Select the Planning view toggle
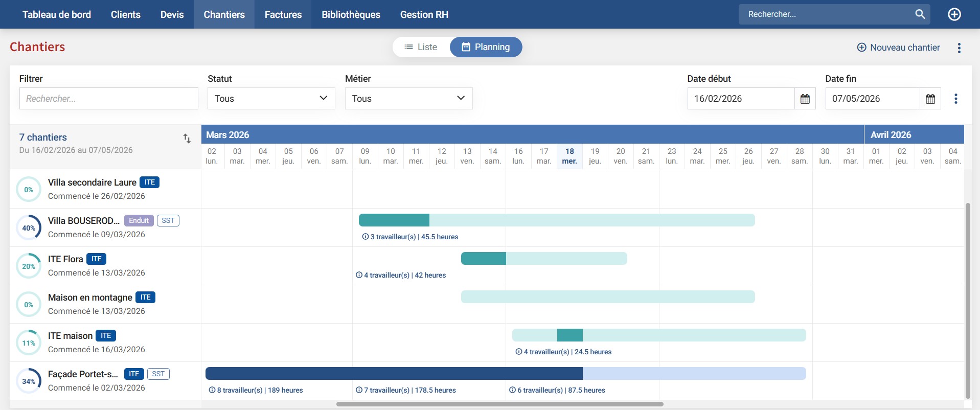This screenshot has height=410, width=980. 486,47
